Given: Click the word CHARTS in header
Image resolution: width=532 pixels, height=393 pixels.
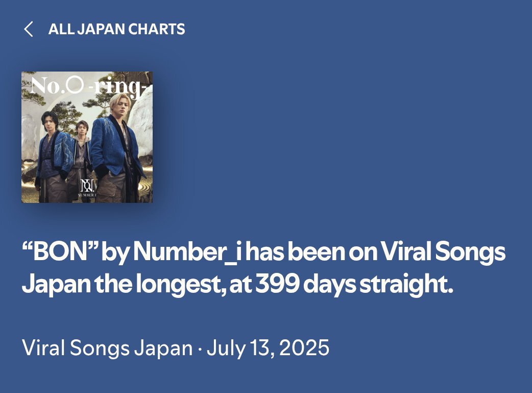Looking at the screenshot, I should point(157,29).
